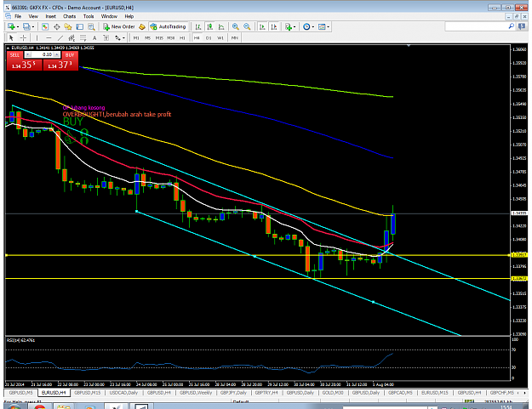Select the OVERBOUGHT text label on chart
Viewport: 532px width, 409px height.
click(117, 115)
